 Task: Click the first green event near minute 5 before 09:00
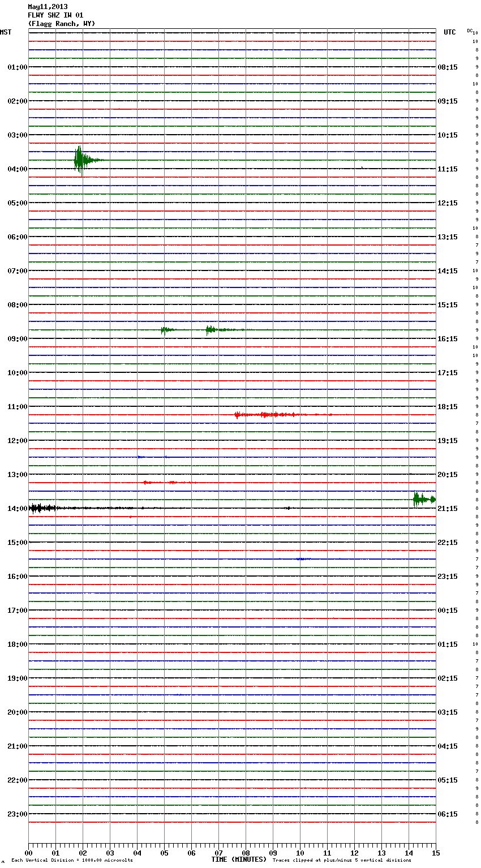pos(168,330)
